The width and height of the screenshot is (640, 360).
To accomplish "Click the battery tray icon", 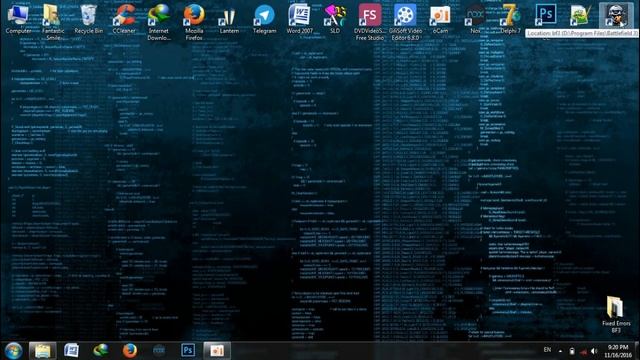I will pyautogui.click(x=572, y=351).
